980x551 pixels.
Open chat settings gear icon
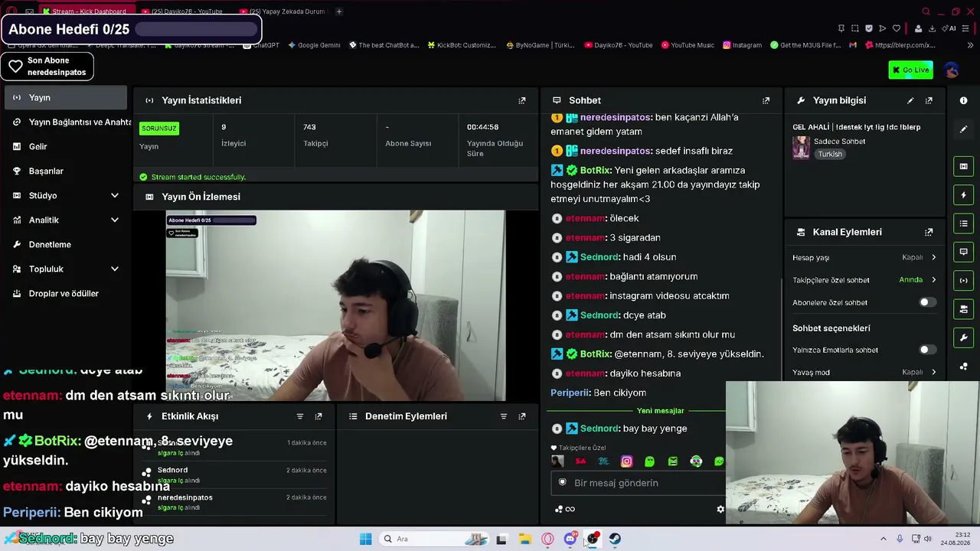[720, 509]
